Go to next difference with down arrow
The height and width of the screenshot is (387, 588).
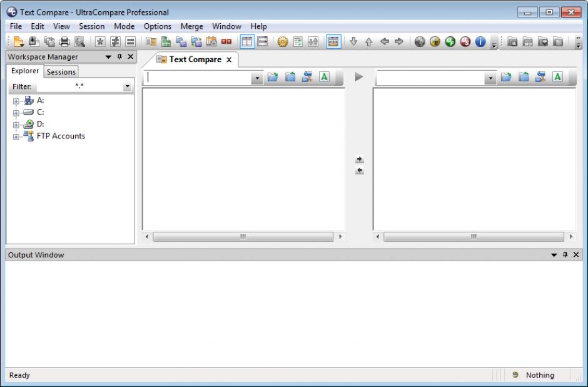click(x=353, y=42)
